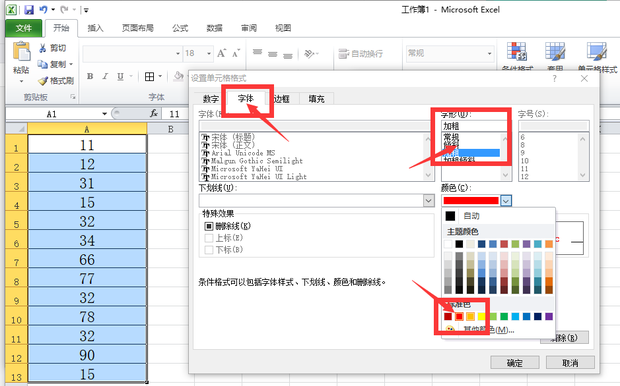Toggle the Superscript (上标) checkbox
Image resolution: width=620 pixels, height=386 pixels.
(x=209, y=238)
